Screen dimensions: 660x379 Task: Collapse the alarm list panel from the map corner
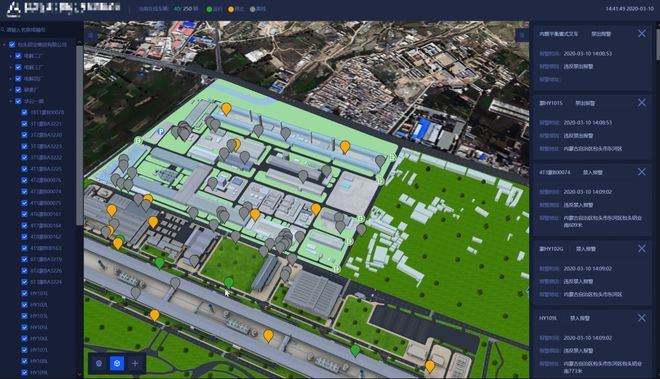[522, 35]
